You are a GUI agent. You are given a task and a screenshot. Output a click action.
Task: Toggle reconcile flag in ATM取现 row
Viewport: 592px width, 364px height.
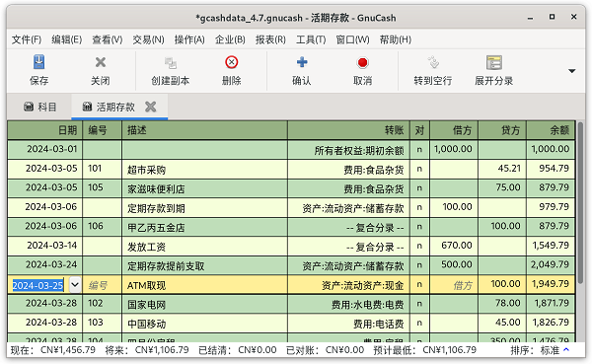419,284
